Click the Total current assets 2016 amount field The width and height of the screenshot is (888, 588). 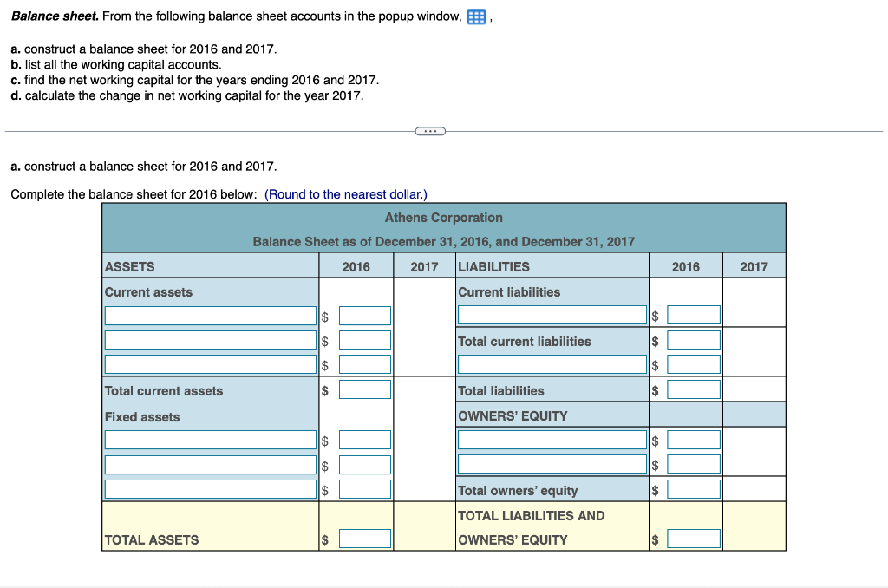click(366, 389)
